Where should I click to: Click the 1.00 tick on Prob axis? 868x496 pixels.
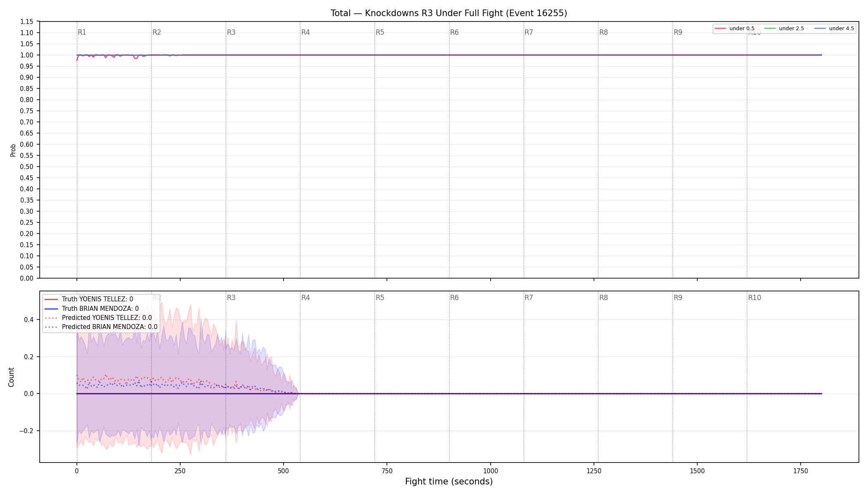coord(27,55)
